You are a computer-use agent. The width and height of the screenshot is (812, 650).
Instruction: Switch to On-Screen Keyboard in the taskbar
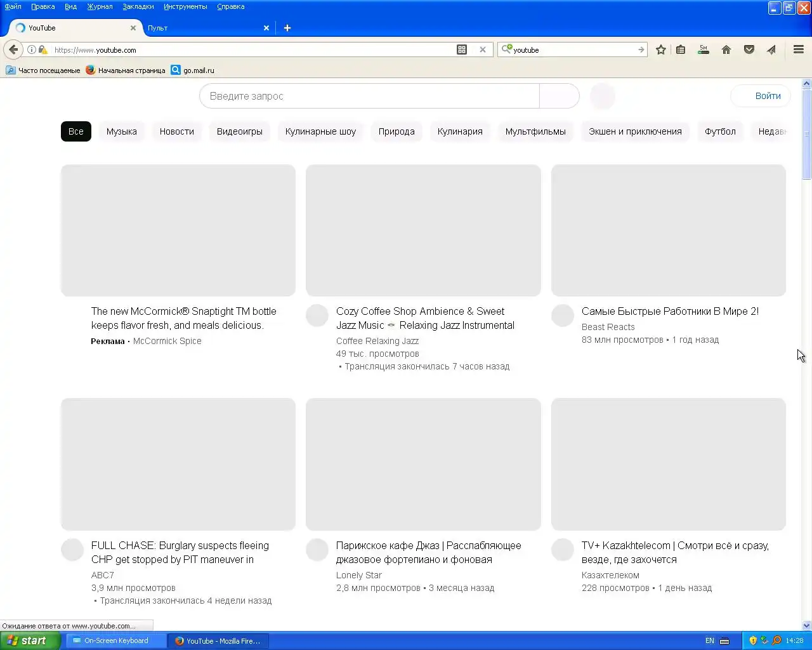tap(116, 640)
